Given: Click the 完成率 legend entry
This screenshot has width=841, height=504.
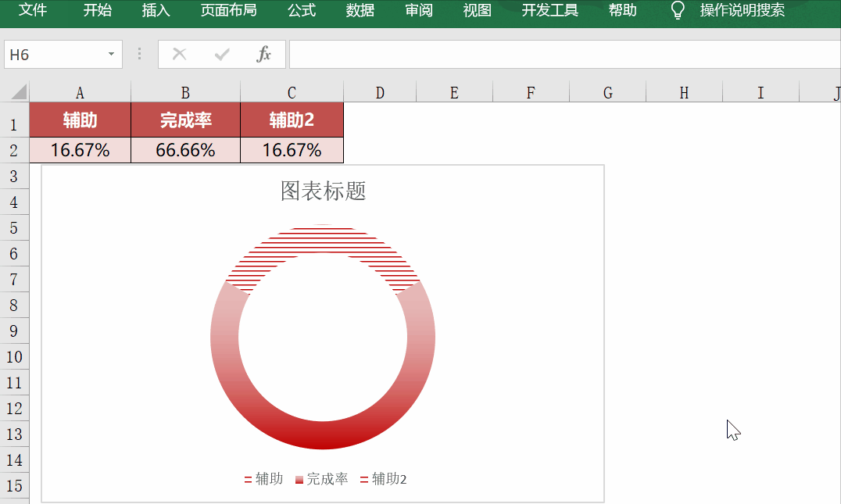Looking at the screenshot, I should click(x=321, y=479).
